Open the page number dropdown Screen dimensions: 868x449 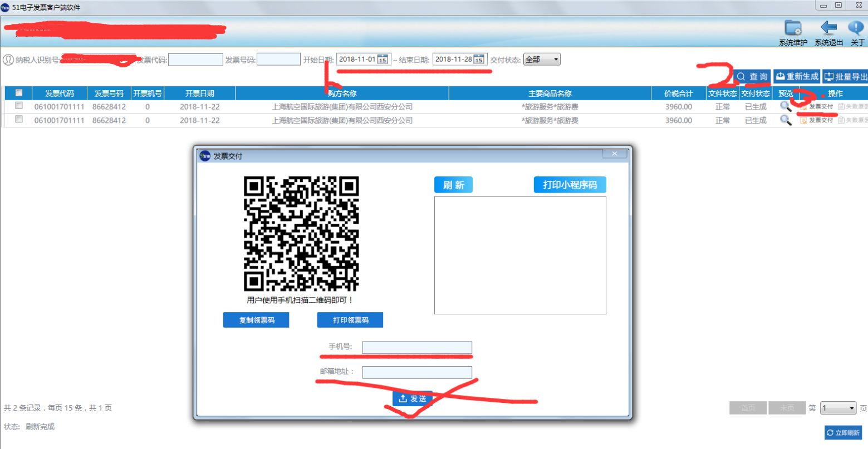838,408
